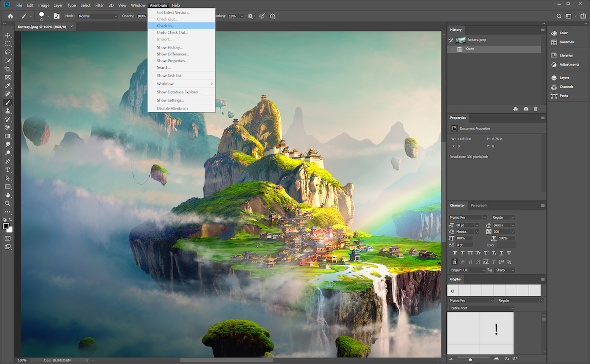Select the Zoom tool in the toolbar
Viewport: 590px width, 364px height.
point(8,203)
